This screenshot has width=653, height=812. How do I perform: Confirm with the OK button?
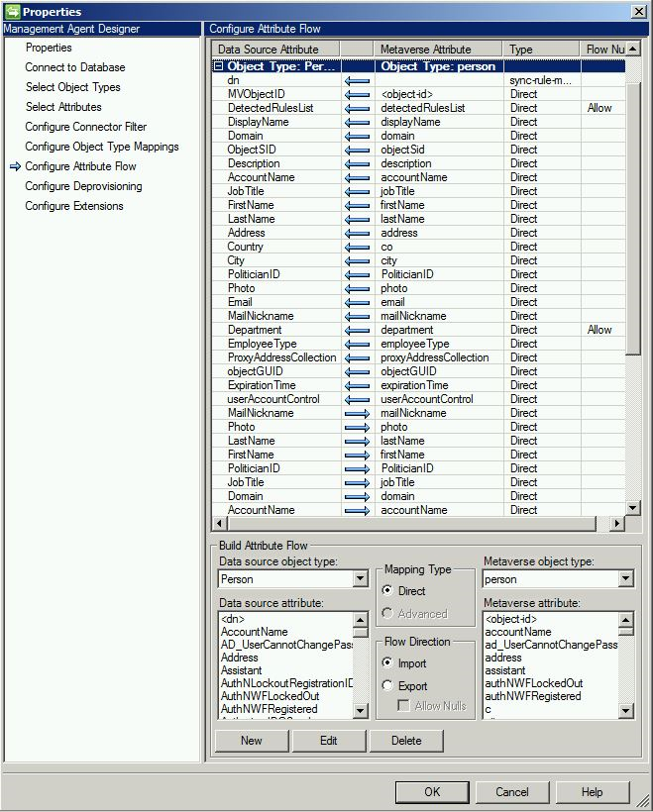tap(432, 792)
